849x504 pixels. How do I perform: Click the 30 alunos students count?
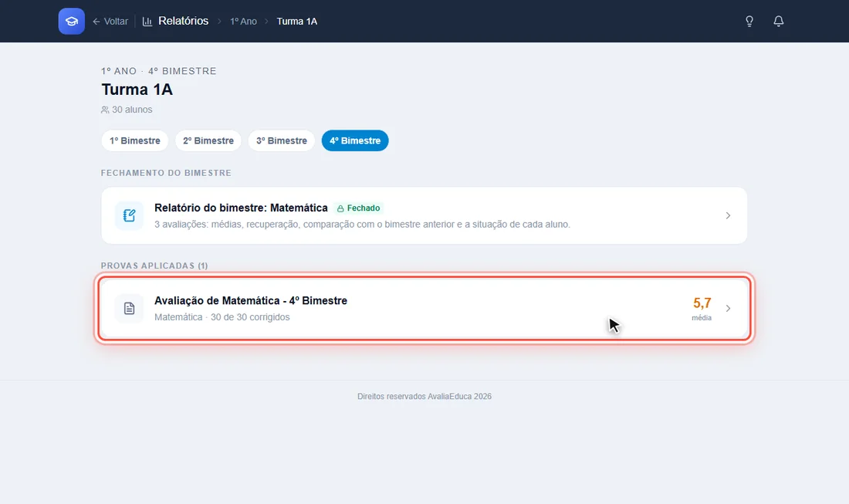coord(127,110)
